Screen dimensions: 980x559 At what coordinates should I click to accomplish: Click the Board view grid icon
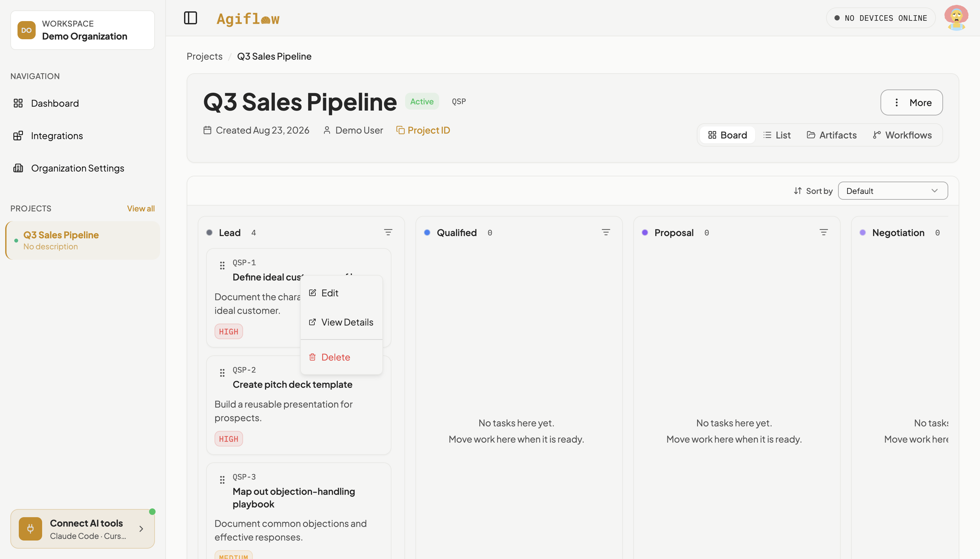tap(712, 135)
